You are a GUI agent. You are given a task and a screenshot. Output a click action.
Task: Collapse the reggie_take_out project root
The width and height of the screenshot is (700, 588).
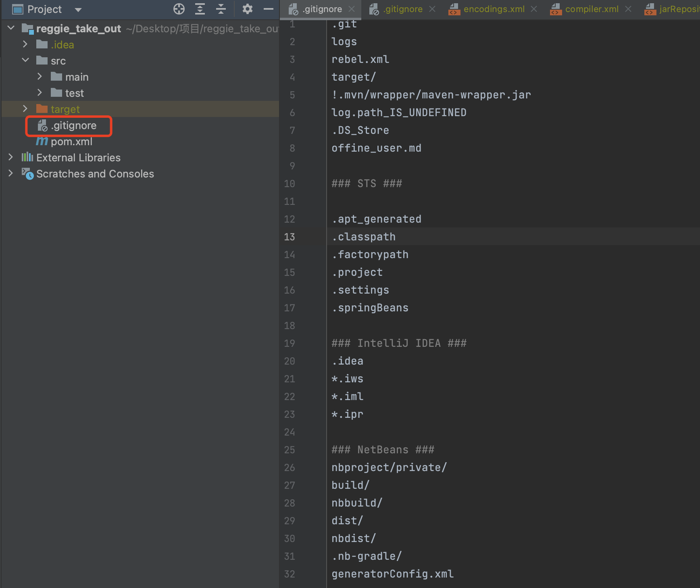tap(11, 28)
